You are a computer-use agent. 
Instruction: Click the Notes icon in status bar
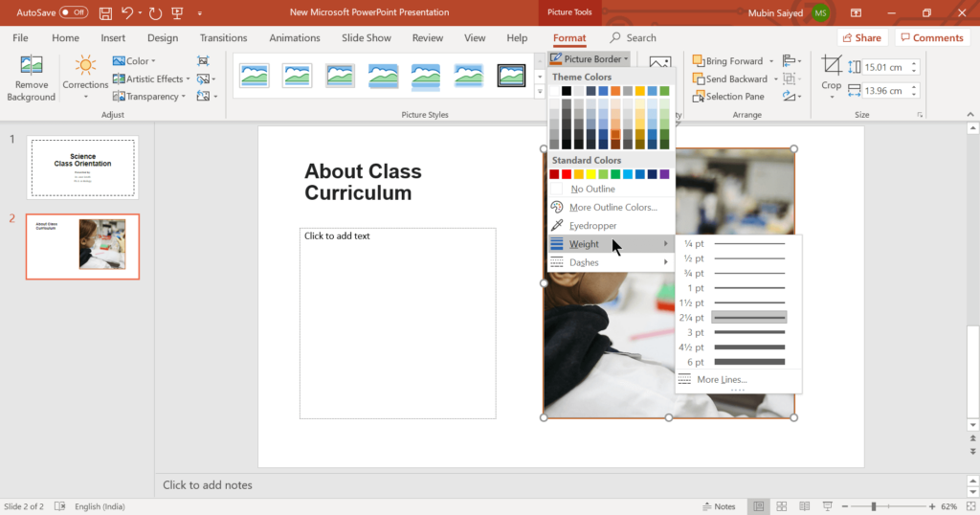(719, 506)
